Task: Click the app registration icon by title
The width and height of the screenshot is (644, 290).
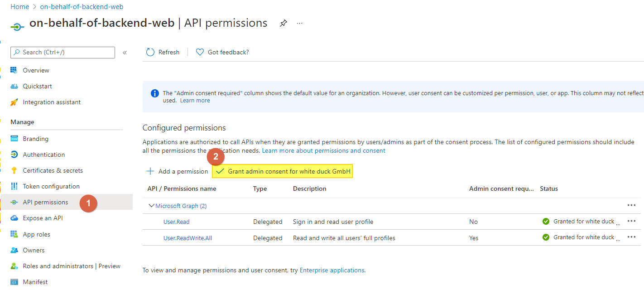Action: click(x=17, y=27)
